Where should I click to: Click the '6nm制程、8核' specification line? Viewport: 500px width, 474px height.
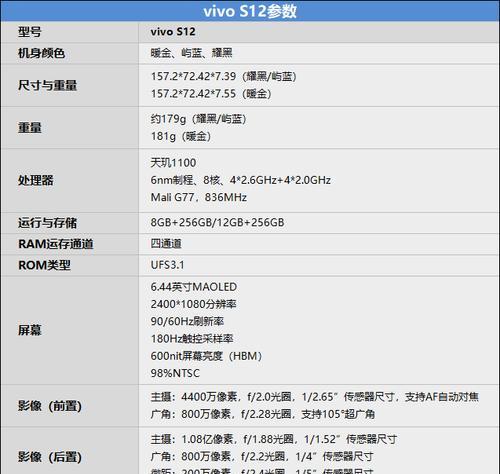tap(241, 180)
